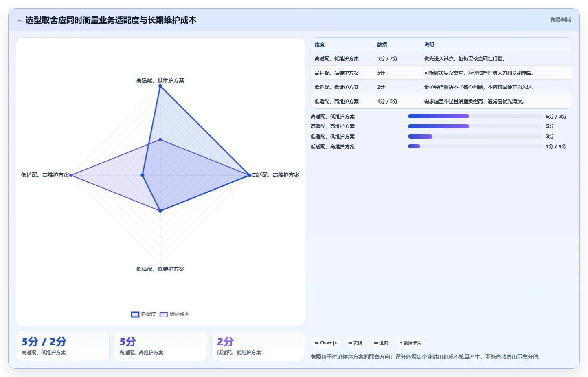
Task: Click the progress bar for 低适配、低维护方案
Action: point(475,137)
